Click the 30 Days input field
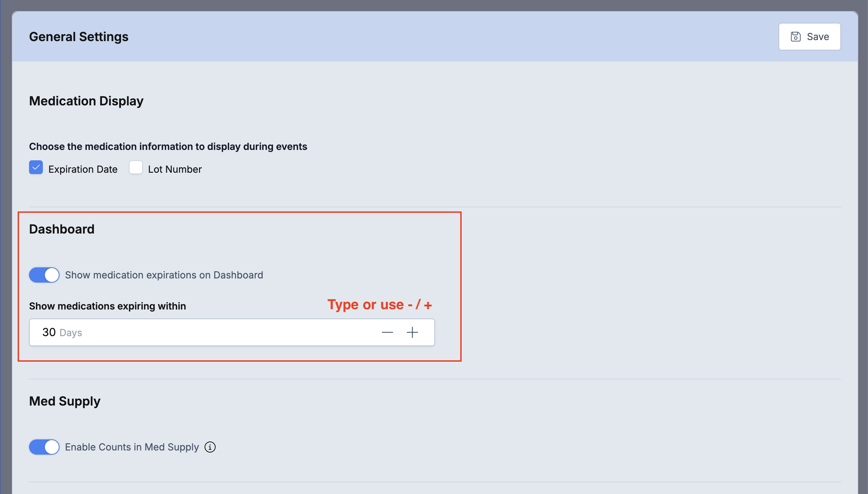 coord(232,332)
